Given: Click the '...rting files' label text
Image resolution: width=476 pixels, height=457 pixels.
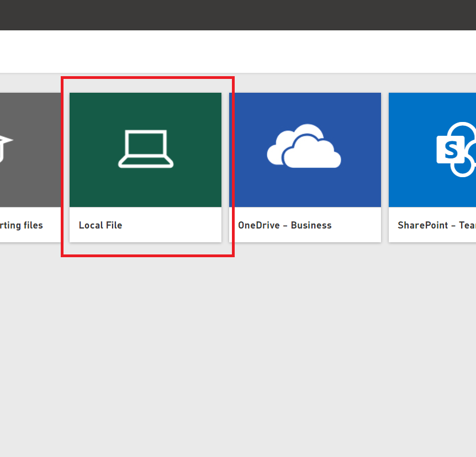Looking at the screenshot, I should (x=21, y=225).
